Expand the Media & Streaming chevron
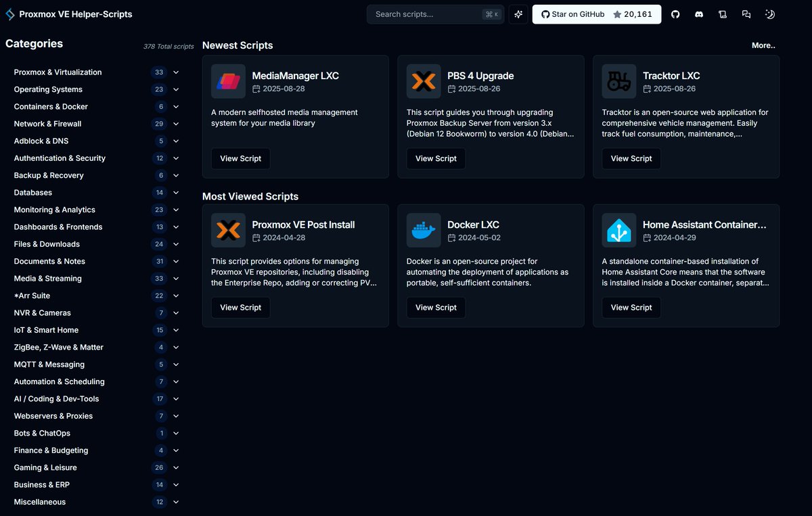812x516 pixels. pyautogui.click(x=176, y=279)
